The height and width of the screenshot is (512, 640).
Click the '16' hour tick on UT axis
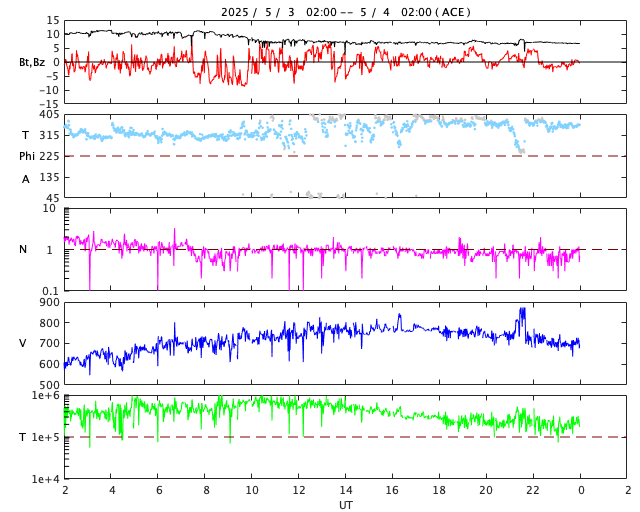tap(392, 490)
